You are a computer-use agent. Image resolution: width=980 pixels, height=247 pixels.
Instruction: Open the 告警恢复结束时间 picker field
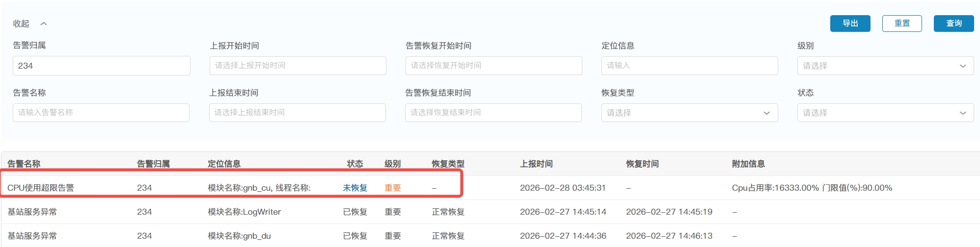pos(493,113)
